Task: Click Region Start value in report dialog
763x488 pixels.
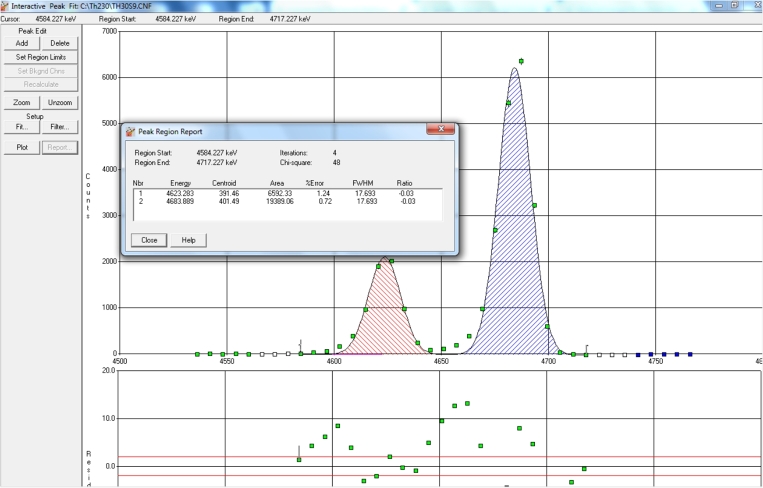Action: [x=217, y=153]
